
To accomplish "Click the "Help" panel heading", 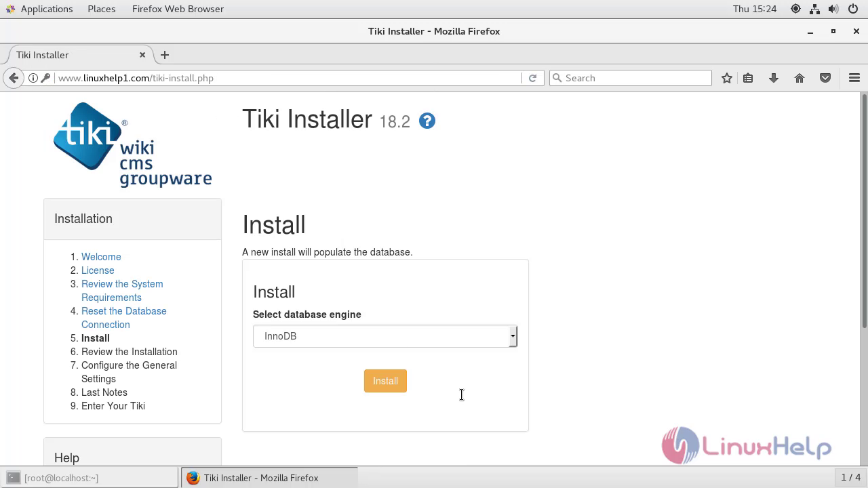I will coord(66,458).
